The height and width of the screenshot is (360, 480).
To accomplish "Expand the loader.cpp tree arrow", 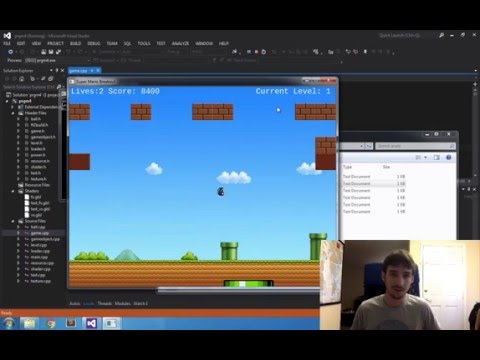I will point(18,251).
